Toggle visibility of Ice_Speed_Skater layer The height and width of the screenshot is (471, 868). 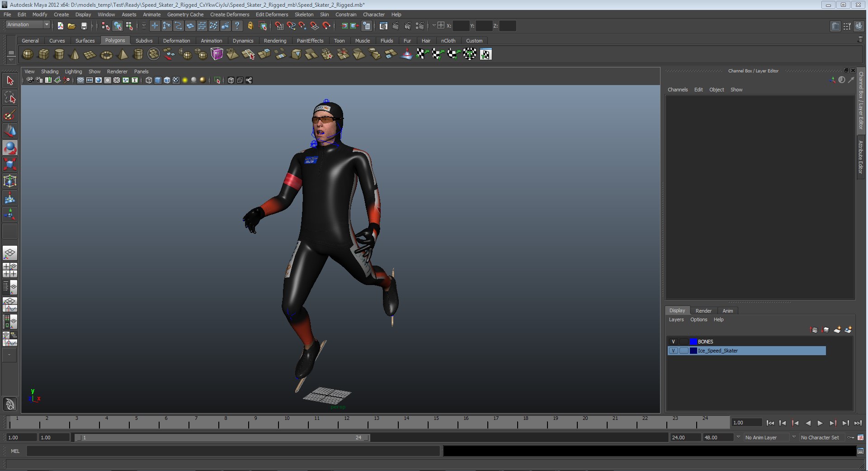coord(673,351)
